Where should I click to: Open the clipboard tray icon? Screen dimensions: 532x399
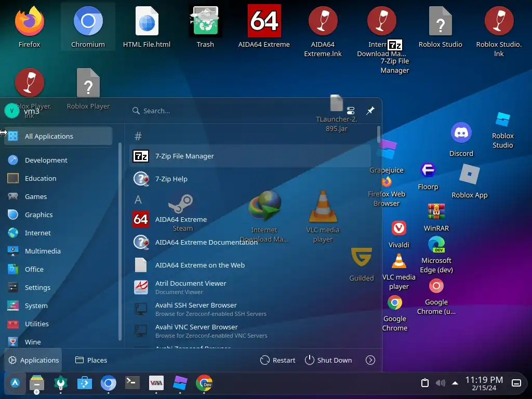coord(425,383)
